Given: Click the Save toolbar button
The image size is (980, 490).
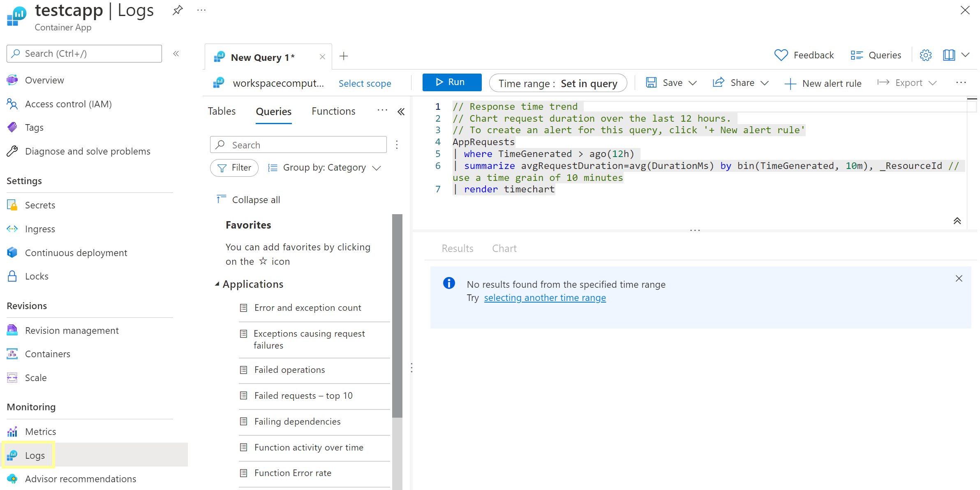Looking at the screenshot, I should pos(664,83).
